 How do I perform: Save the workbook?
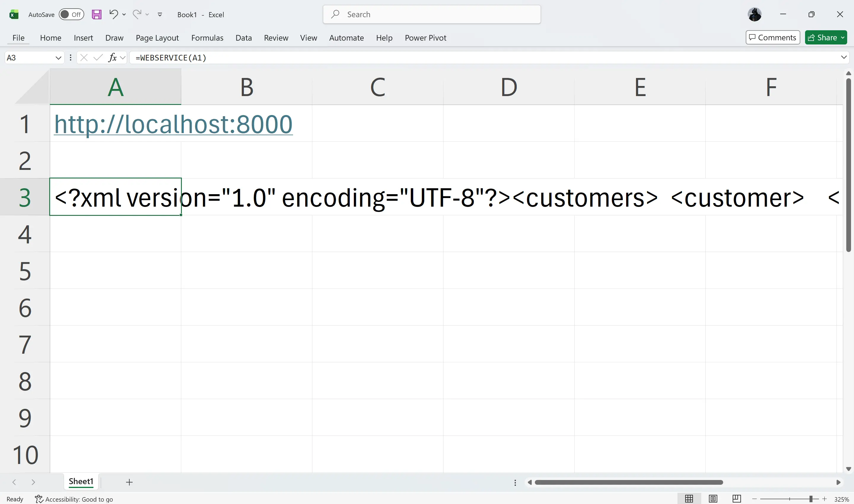click(x=96, y=14)
